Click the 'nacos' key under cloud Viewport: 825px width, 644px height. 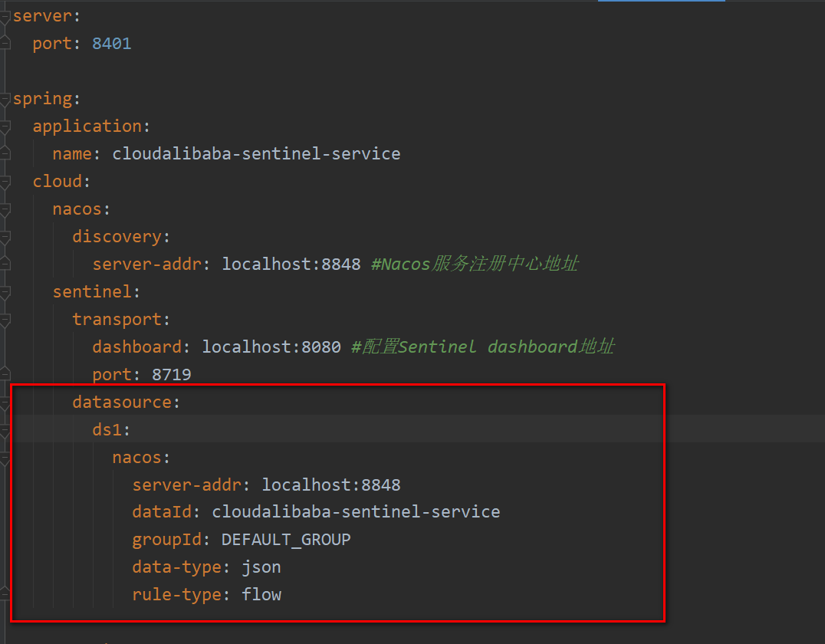[x=77, y=209]
